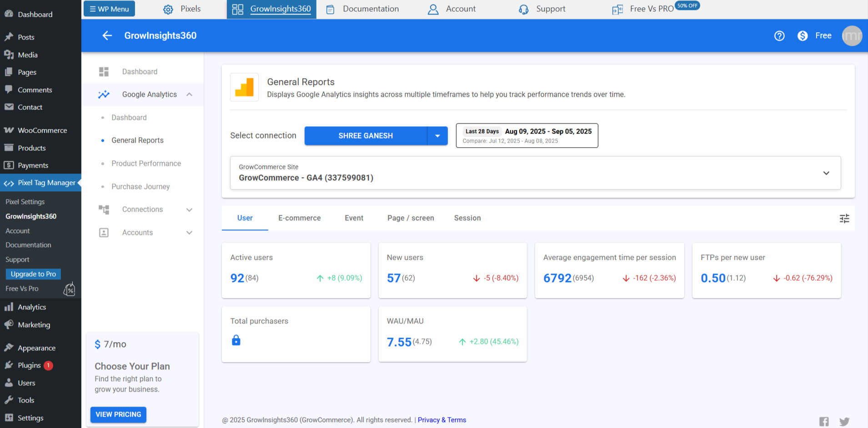This screenshot has height=428, width=868.
Task: Expand the GrowCommerce GA4 property dropdown
Action: click(x=826, y=173)
